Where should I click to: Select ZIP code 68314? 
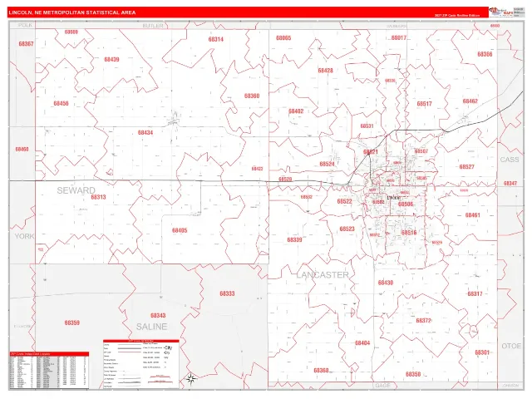(216, 39)
